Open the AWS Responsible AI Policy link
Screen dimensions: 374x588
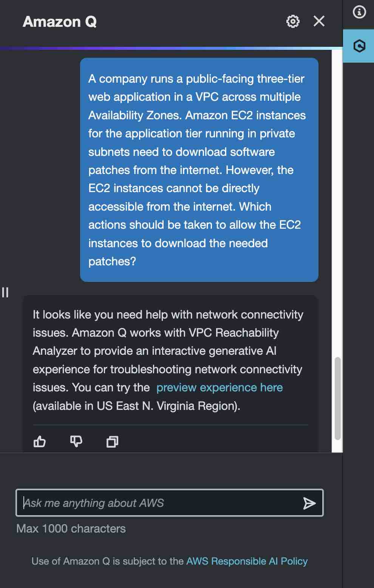[247, 561]
